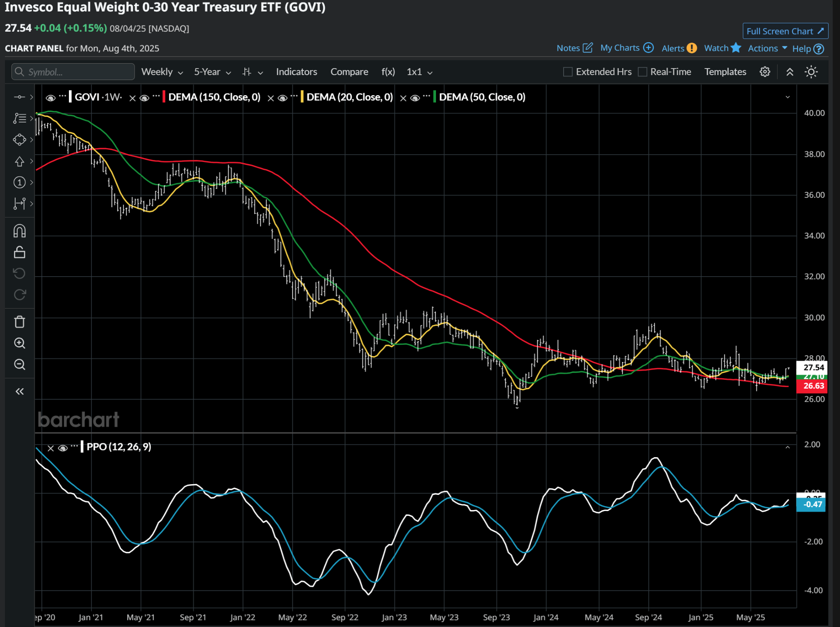Collapse the PPO pane with caret

pos(787,447)
